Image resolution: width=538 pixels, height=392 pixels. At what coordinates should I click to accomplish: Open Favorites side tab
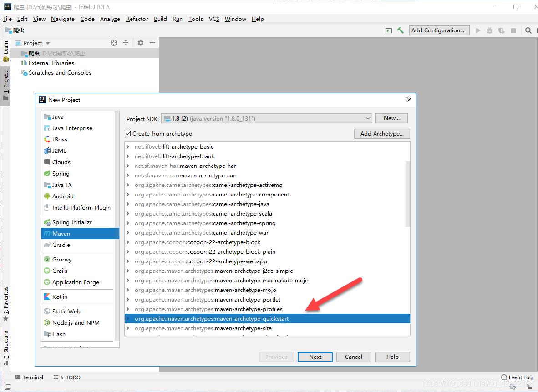tap(6, 304)
